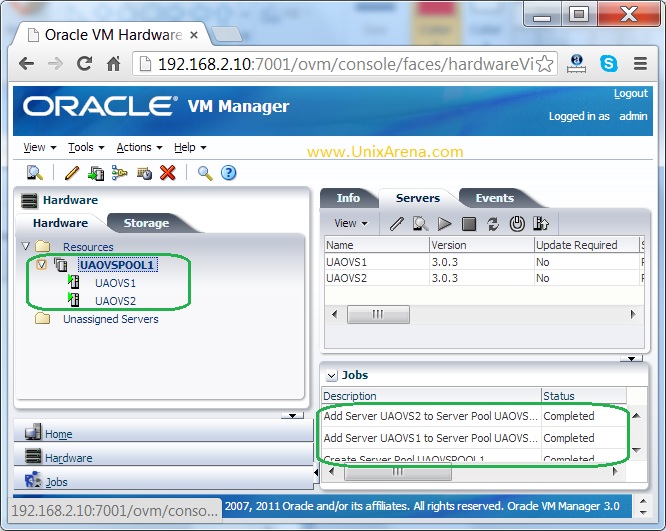Viewport: 666px width, 531px height.
Task: Click the UAOVS1 row in Servers table
Action: pos(484,262)
